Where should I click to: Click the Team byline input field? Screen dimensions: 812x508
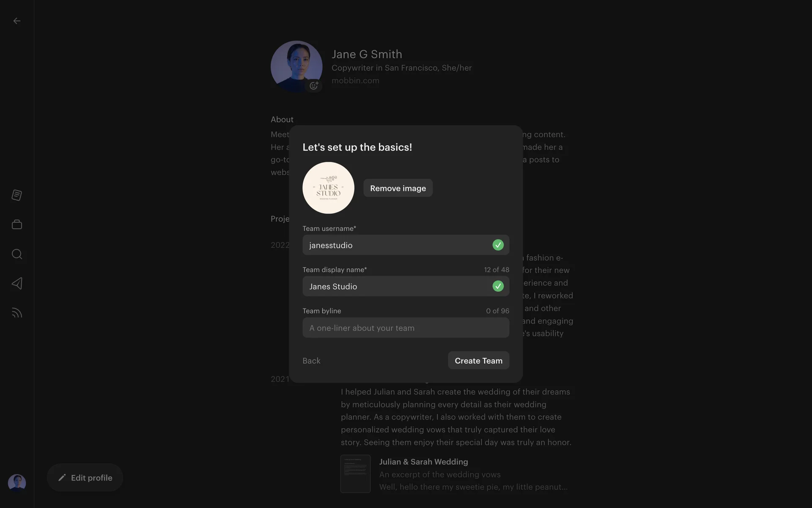pyautogui.click(x=406, y=328)
